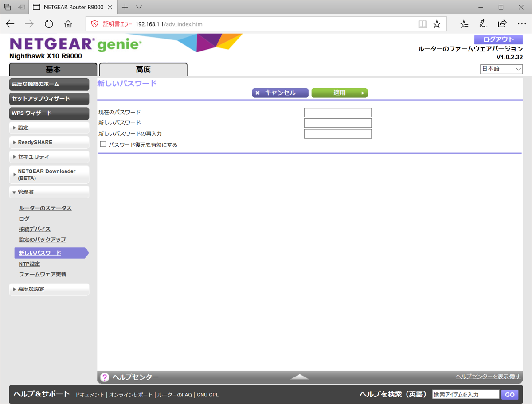
Task: Click the help center expand arrow
Action: coord(300,377)
